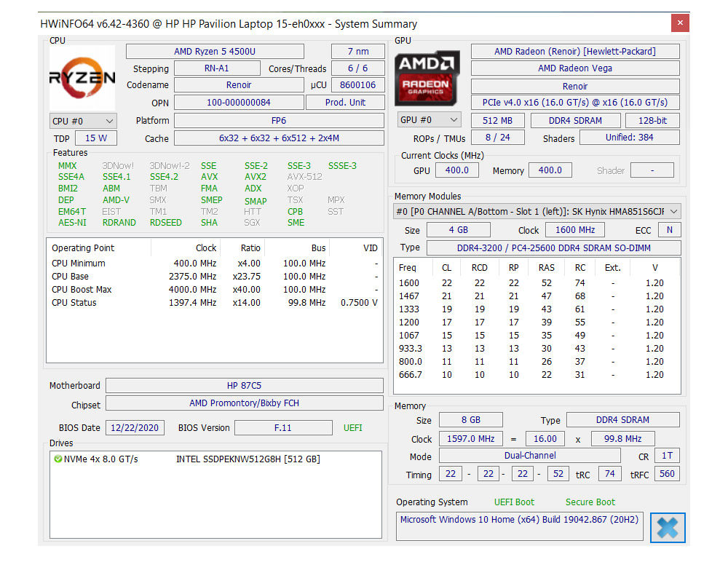This screenshot has height=562, width=728.
Task: Click the SSE4.2 feature label
Action: coord(164,177)
